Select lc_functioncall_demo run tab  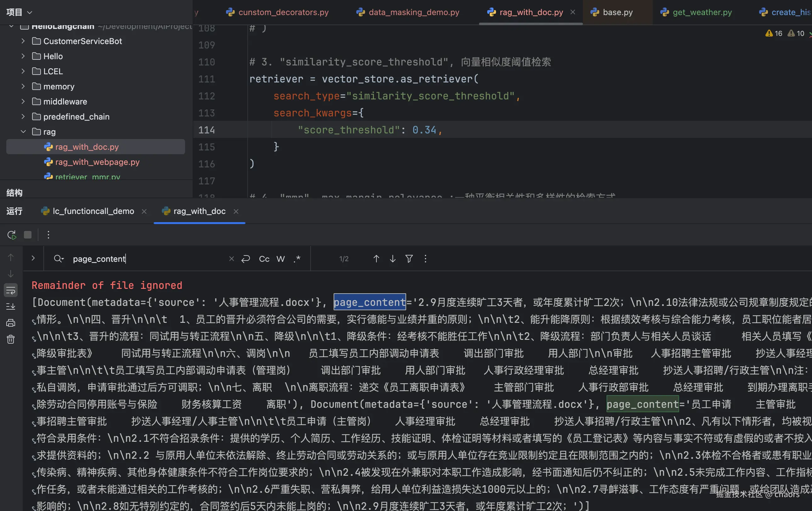(x=93, y=211)
